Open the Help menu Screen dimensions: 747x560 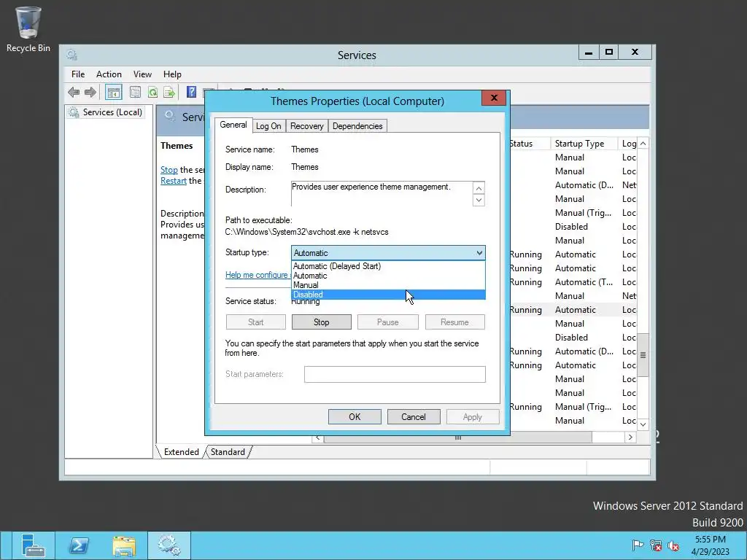pyautogui.click(x=172, y=74)
